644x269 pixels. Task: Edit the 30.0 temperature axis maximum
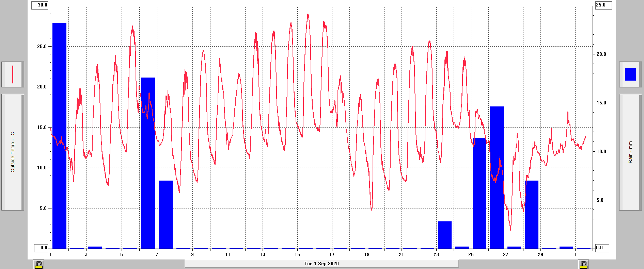40,5
